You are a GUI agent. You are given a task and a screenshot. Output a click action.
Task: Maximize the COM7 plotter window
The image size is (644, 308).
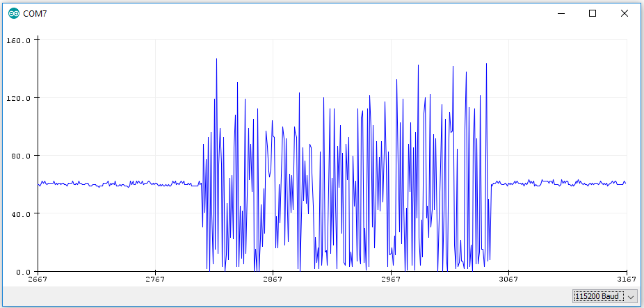593,13
